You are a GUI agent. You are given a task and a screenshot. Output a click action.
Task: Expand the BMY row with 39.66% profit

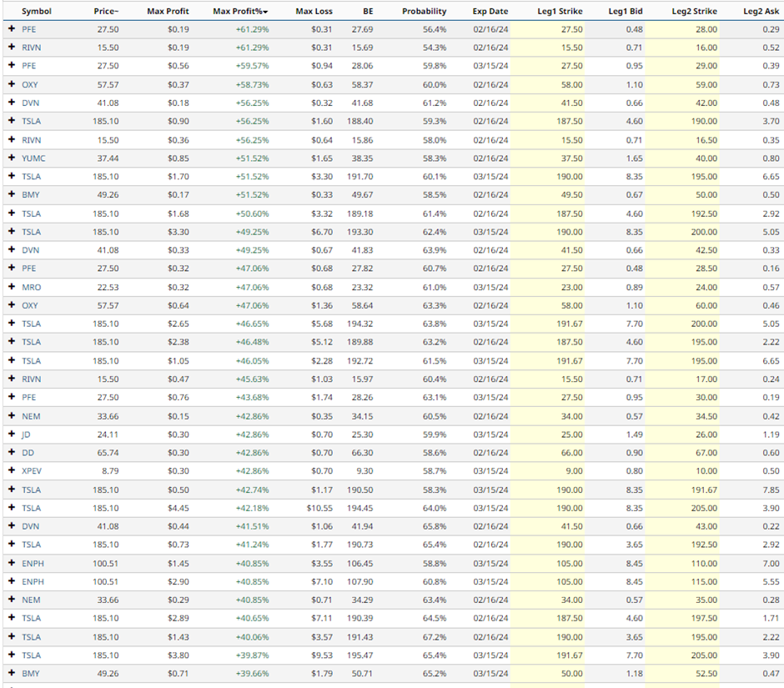[12, 673]
